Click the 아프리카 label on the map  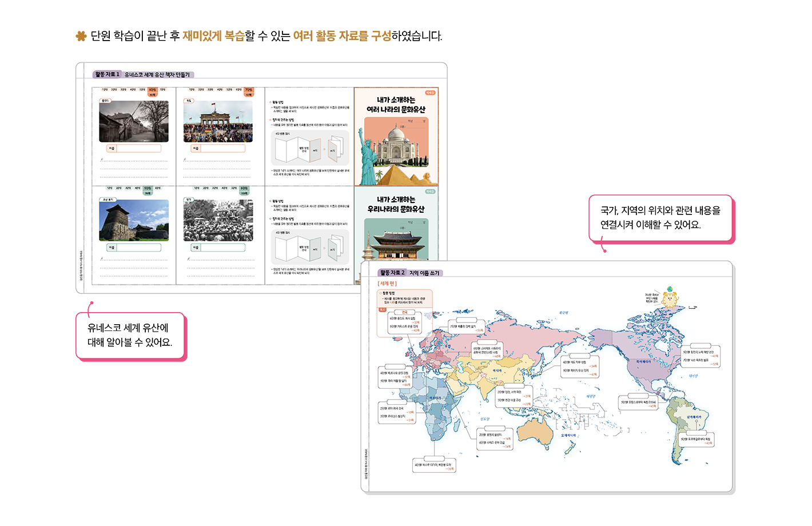point(435,398)
